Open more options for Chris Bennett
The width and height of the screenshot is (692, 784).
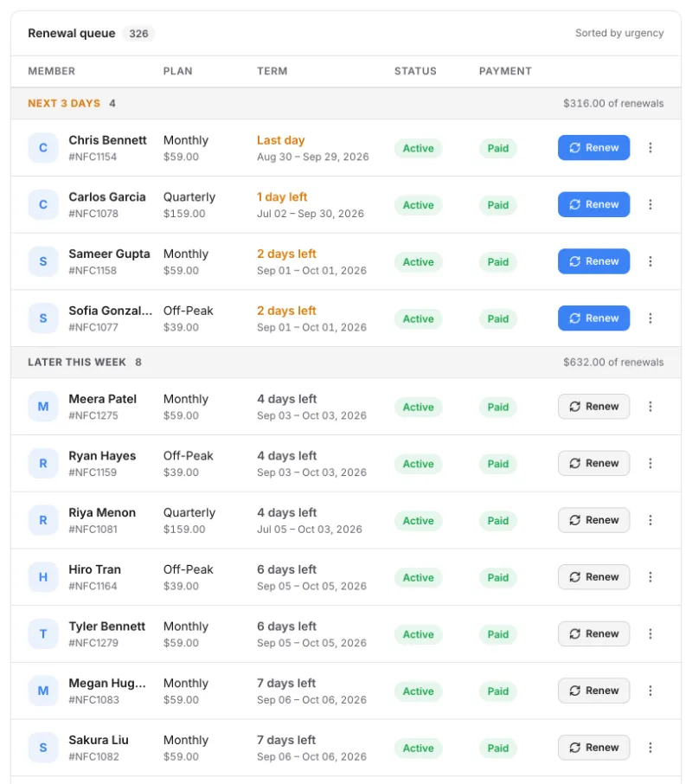[x=650, y=147]
